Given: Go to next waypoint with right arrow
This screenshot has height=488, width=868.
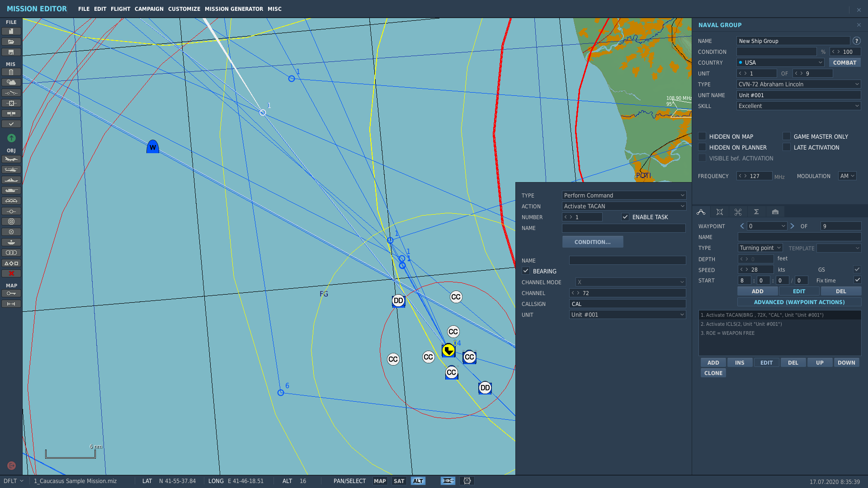Looking at the screenshot, I should pos(792,226).
